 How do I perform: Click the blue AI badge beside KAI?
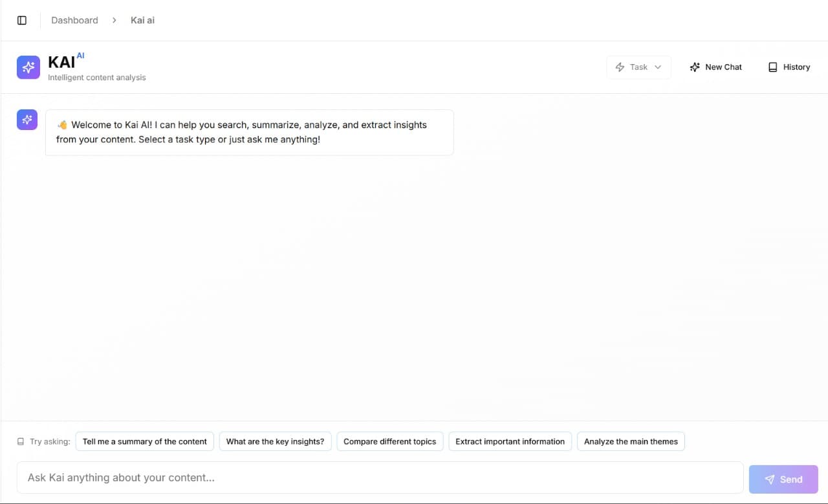80,56
